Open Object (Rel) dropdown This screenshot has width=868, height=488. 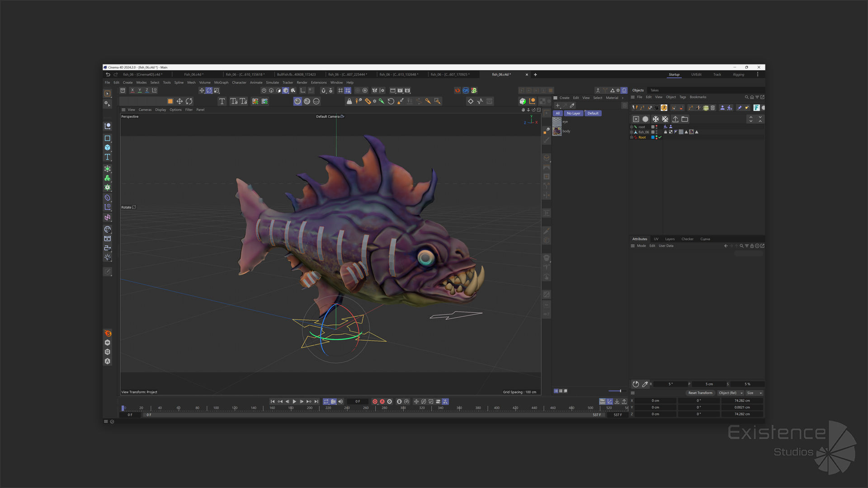point(731,393)
